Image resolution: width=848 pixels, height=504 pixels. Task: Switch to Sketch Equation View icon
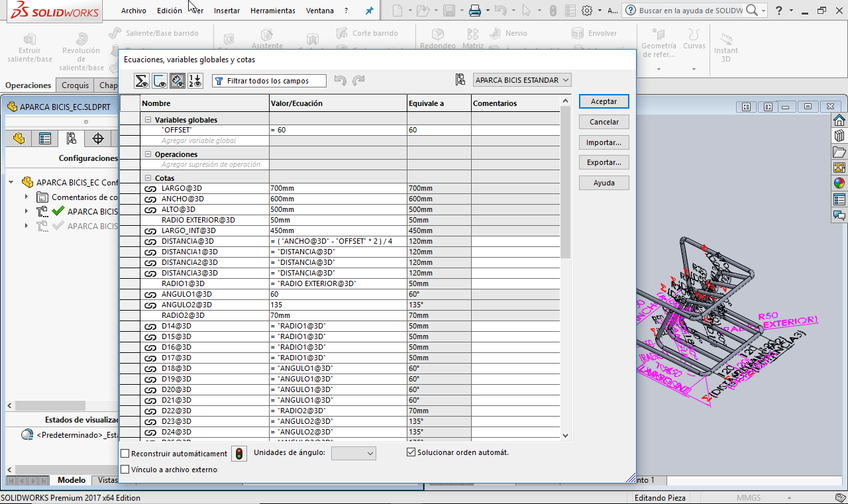click(x=160, y=81)
